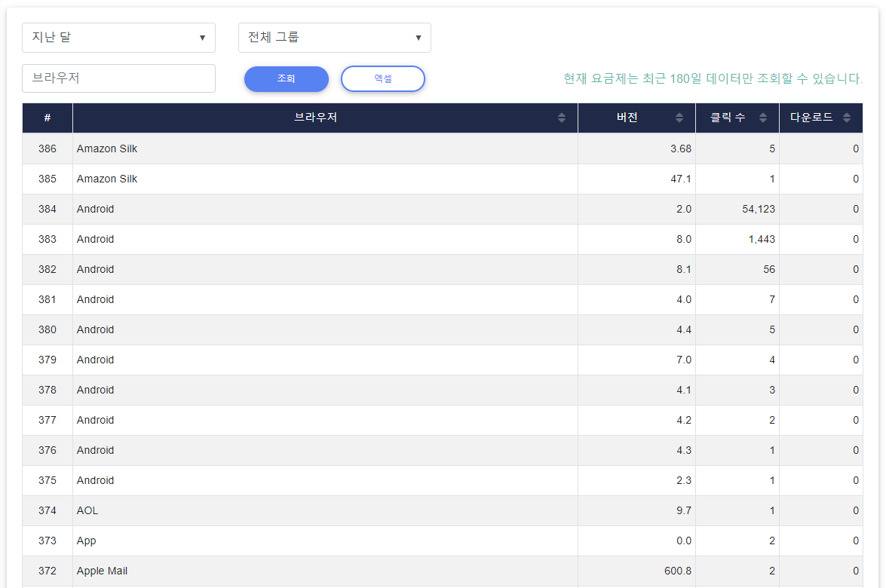Click version value 0.0
Screen dimensions: 886x588
point(684,541)
